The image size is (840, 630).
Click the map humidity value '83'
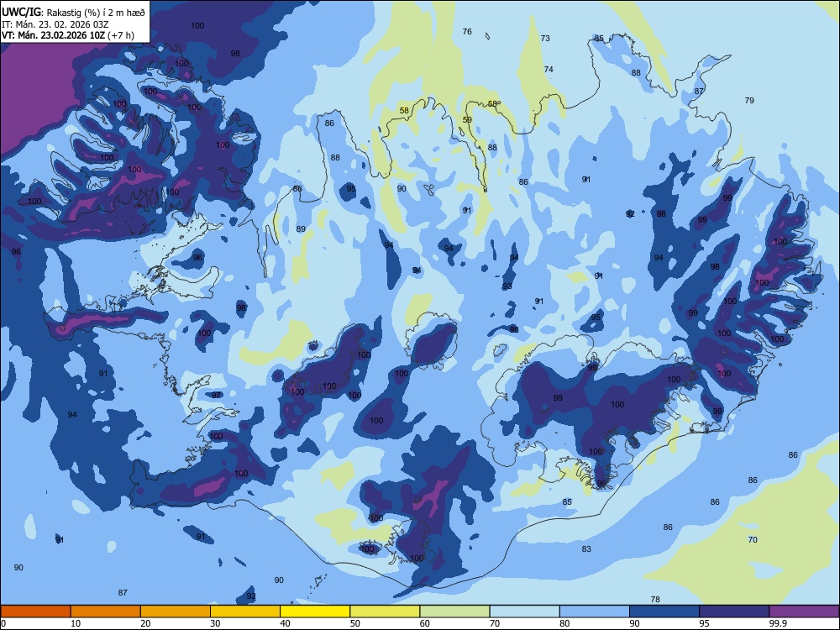pos(586,549)
